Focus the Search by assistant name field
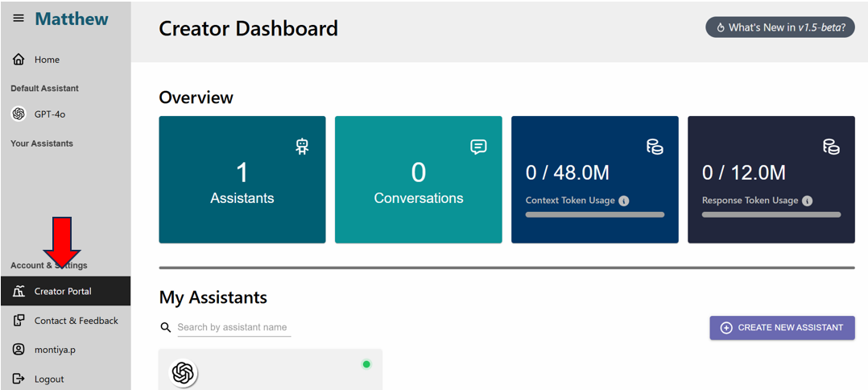 234,327
